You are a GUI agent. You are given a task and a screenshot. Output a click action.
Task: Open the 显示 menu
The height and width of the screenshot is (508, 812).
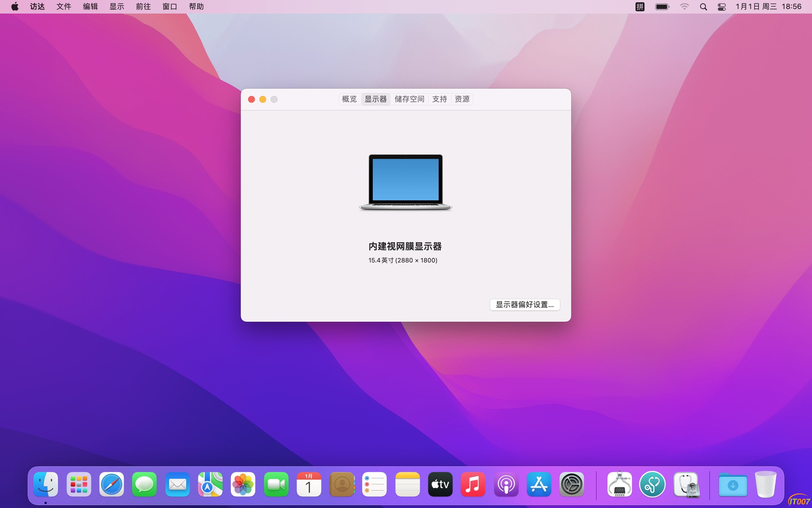(x=117, y=6)
